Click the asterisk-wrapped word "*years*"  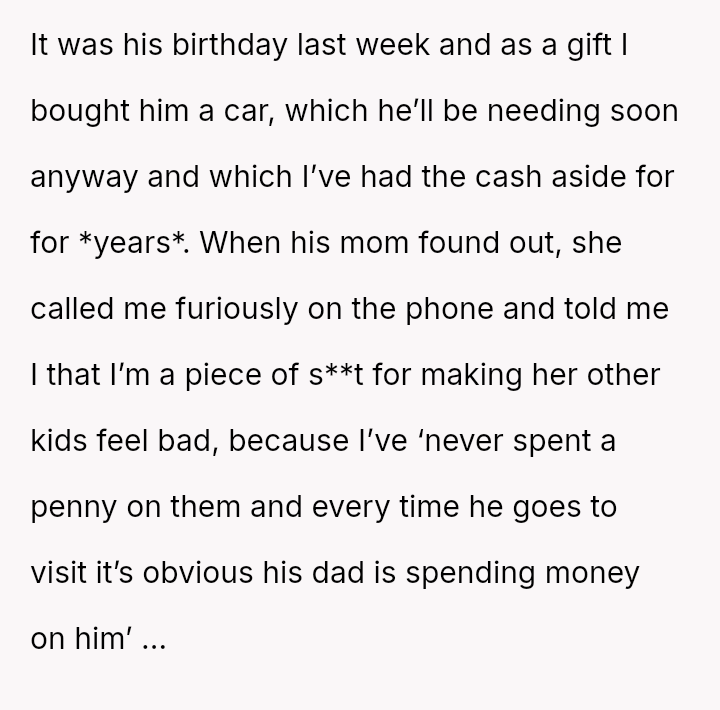[x=132, y=244]
